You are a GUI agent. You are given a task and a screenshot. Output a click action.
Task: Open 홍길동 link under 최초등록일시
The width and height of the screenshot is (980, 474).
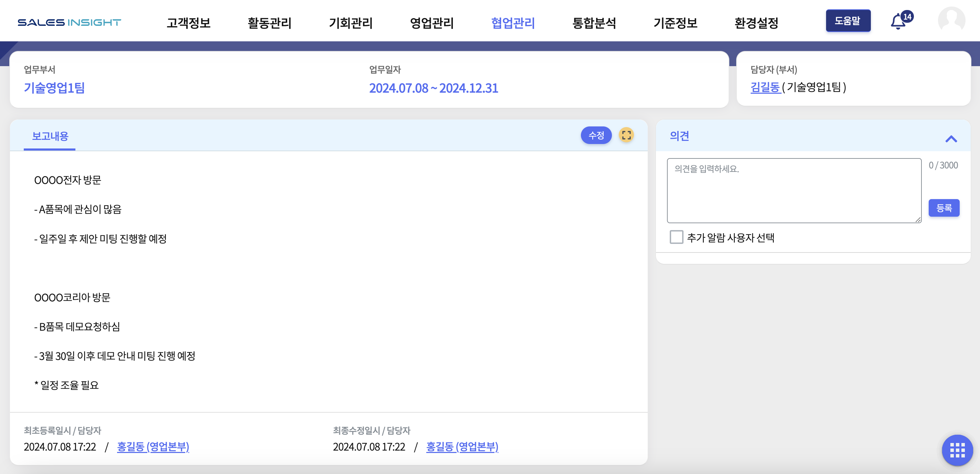click(153, 446)
